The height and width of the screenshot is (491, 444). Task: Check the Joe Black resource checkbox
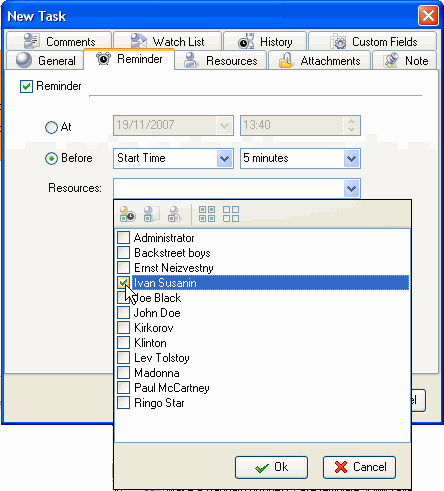123,298
